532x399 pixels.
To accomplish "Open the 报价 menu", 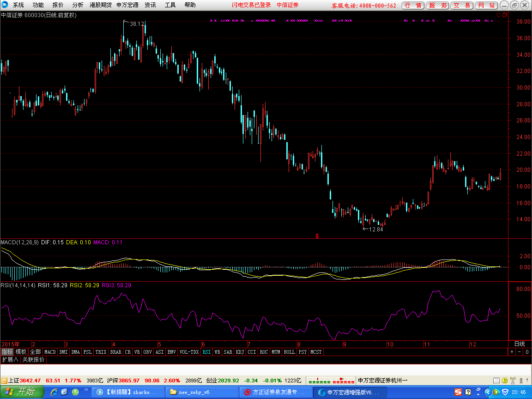I will [x=58, y=5].
